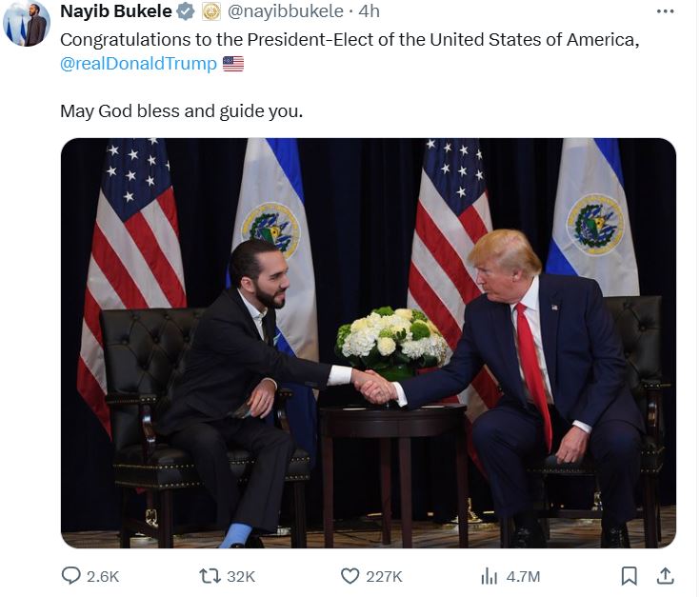Open the more options ellipsis menu
This screenshot has height=597, width=700.
(666, 11)
